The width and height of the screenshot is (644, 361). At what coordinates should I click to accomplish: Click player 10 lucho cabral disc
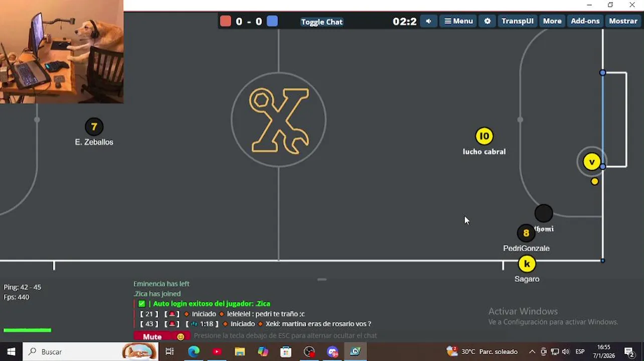pos(484,136)
